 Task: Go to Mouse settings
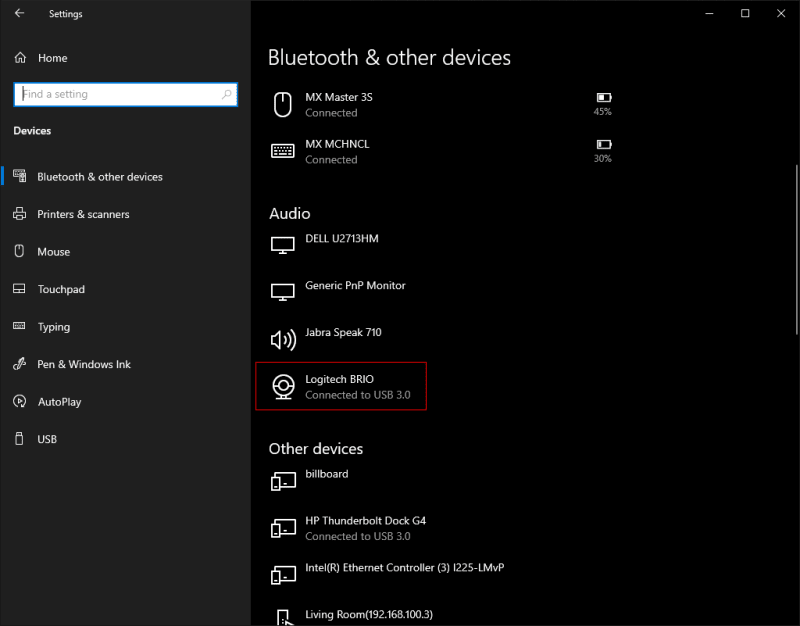(54, 252)
